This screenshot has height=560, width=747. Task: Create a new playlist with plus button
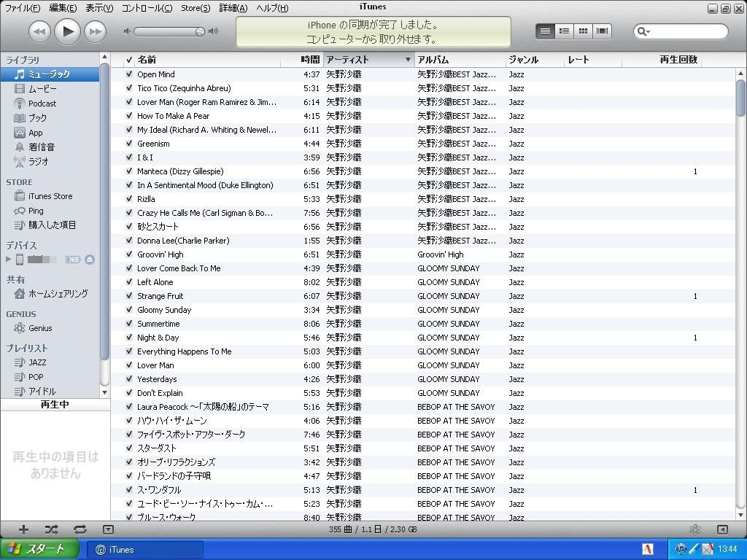(x=23, y=529)
